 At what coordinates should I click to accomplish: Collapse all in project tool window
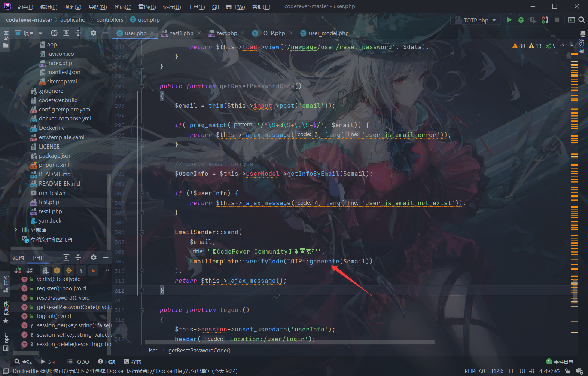coord(78,33)
